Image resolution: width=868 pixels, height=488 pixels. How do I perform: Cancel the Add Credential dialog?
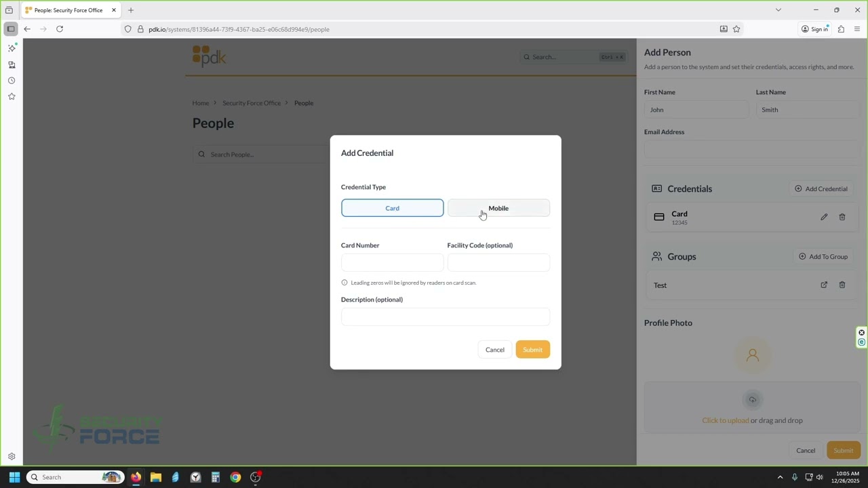click(495, 350)
